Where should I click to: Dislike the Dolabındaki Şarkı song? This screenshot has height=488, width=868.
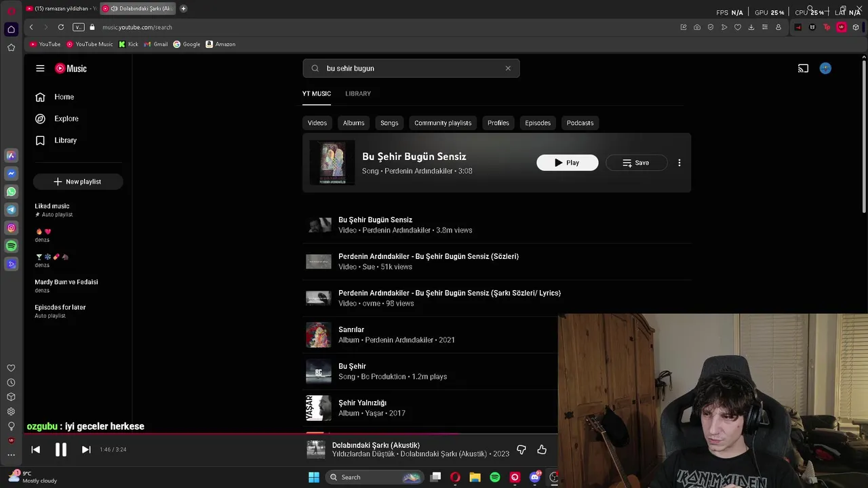pos(521,449)
